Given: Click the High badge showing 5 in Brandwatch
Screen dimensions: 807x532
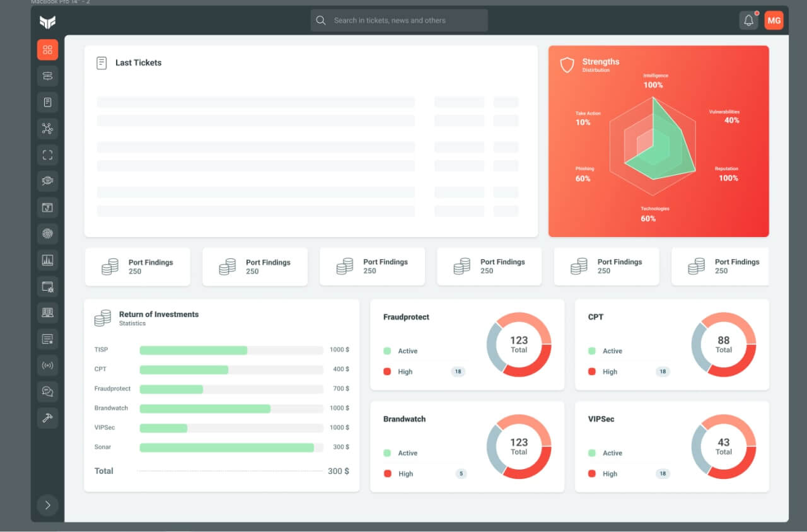Looking at the screenshot, I should tap(461, 474).
